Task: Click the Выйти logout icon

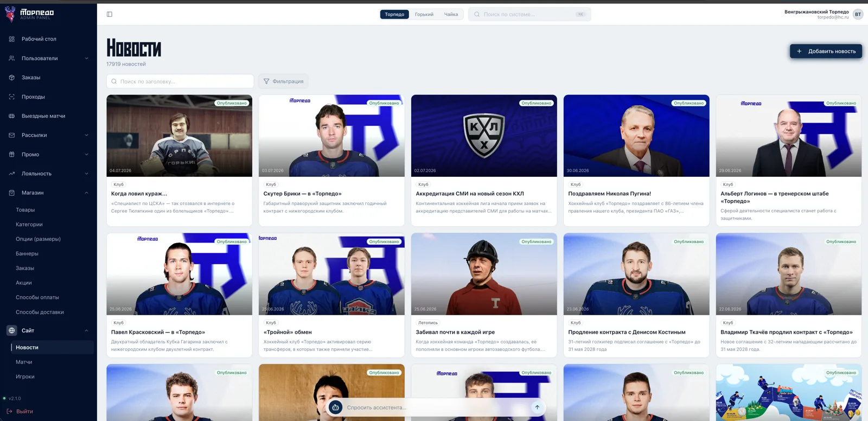Action: (x=9, y=411)
